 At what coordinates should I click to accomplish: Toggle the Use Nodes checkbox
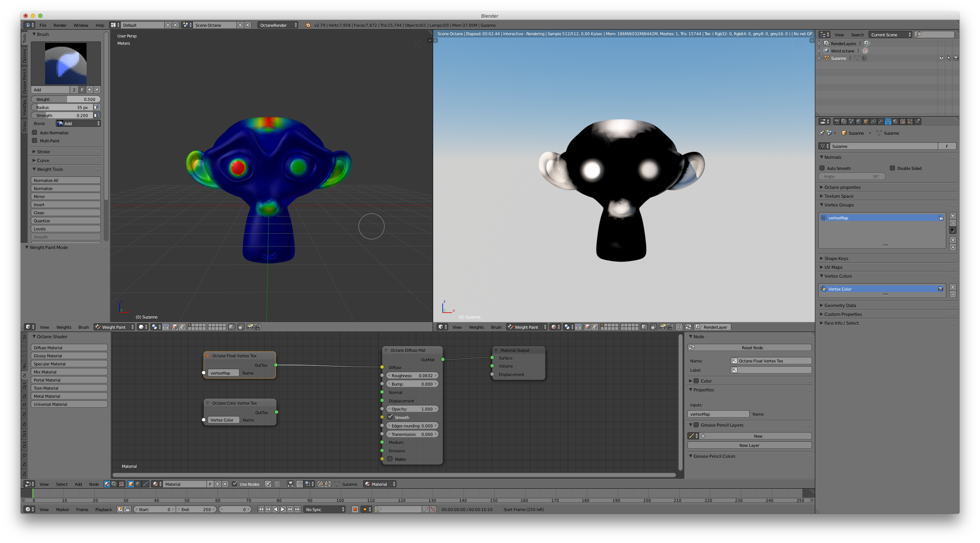pyautogui.click(x=235, y=484)
